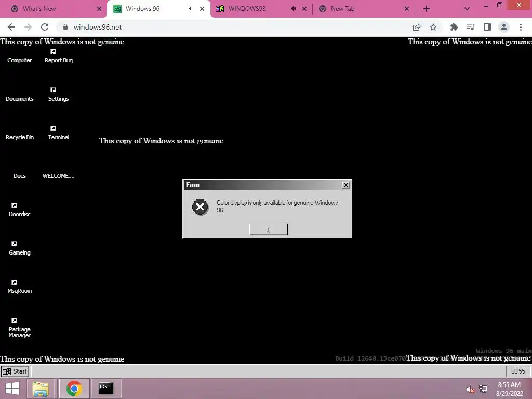Open the Docs desktop icon
This screenshot has height=399, width=532.
(x=19, y=176)
